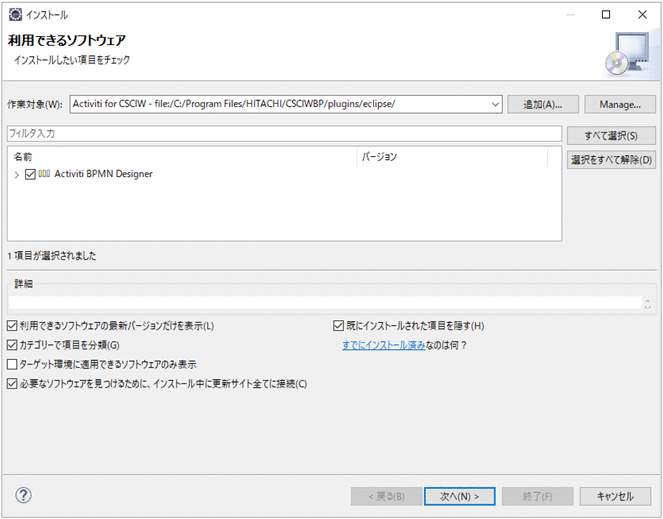Image resolution: width=663 pixels, height=519 pixels.
Task: Open the すでにインストール済み link
Action: pos(384,345)
